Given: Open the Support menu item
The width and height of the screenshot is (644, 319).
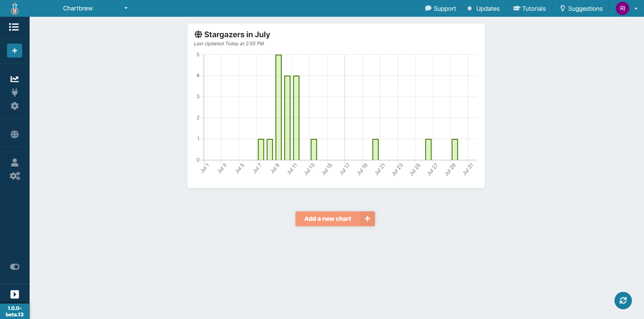Looking at the screenshot, I should (440, 8).
